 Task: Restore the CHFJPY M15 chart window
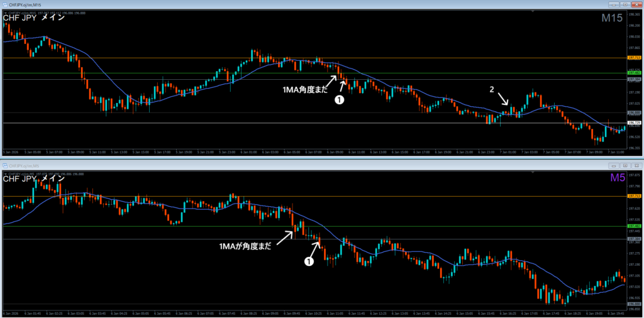[625, 4]
